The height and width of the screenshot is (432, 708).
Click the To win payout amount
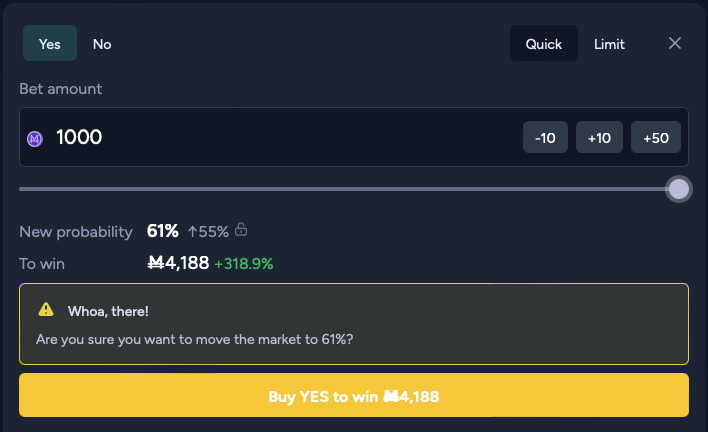[178, 263]
